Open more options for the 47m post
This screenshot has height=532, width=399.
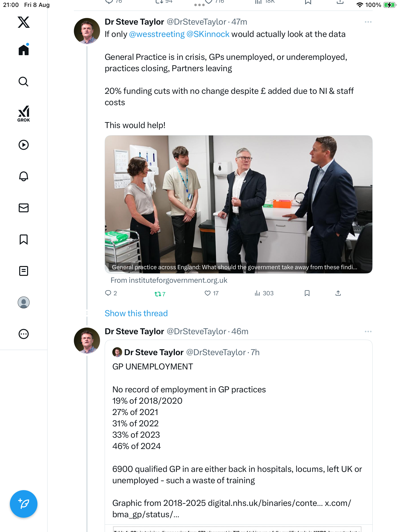click(x=368, y=22)
